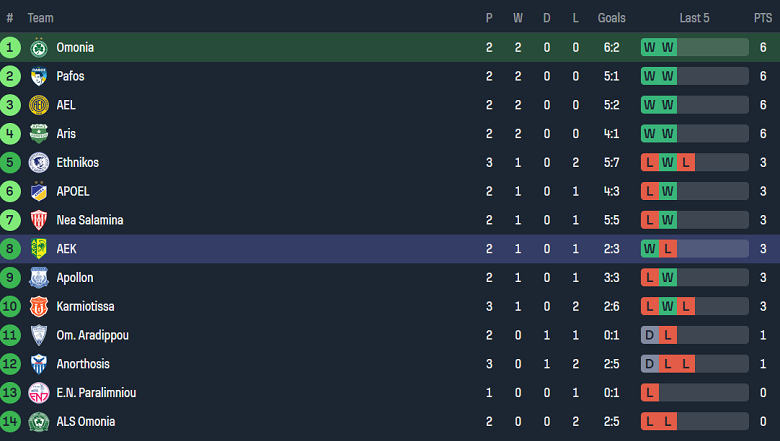The height and width of the screenshot is (441, 780).
Task: Click the Aris team crest
Action: tap(39, 134)
